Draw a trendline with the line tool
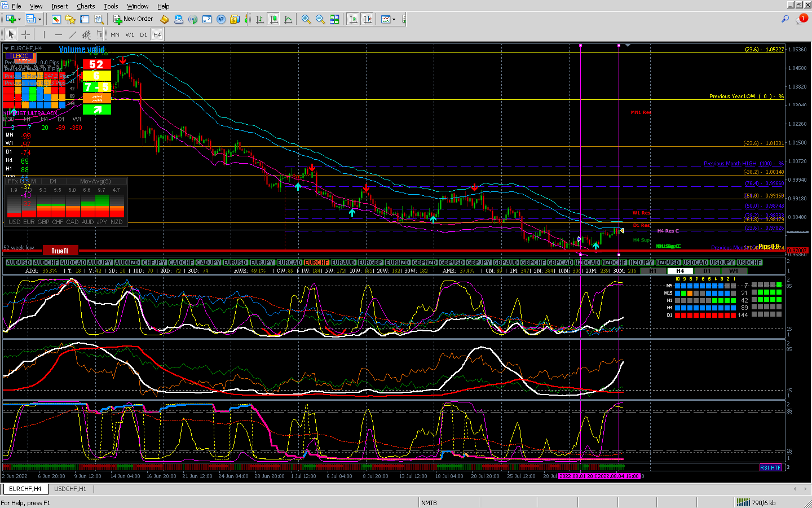The image size is (812, 508). tap(72, 34)
